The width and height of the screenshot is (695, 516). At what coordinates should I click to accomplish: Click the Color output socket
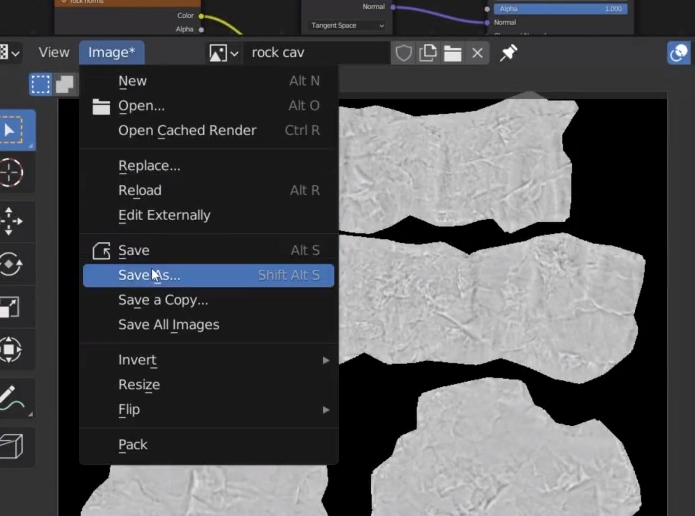point(201,16)
